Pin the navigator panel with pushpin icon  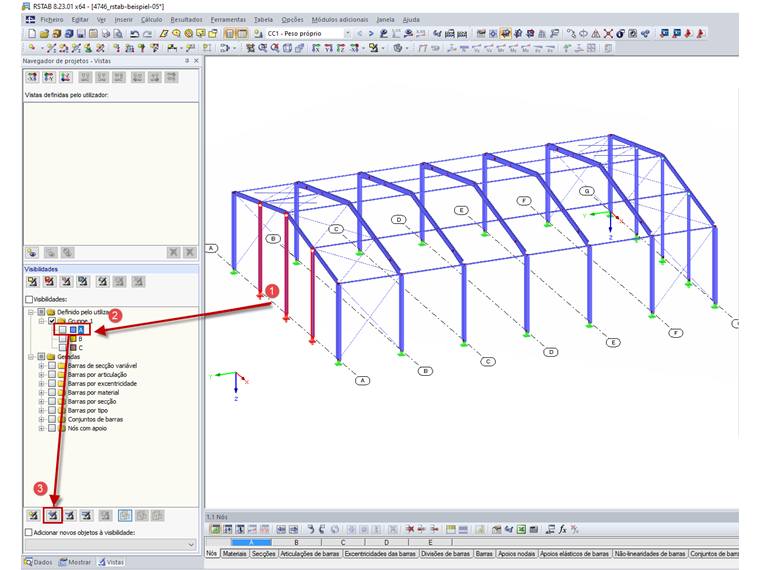(x=187, y=61)
